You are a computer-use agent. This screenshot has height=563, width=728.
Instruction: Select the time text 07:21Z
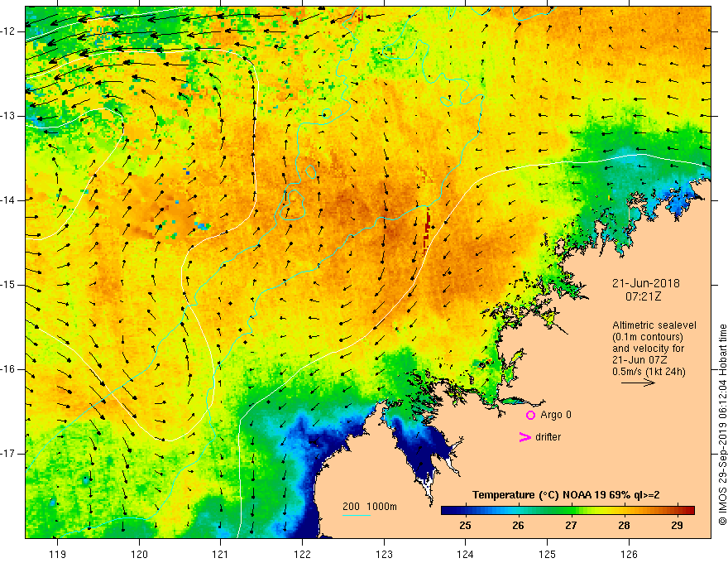(x=643, y=296)
